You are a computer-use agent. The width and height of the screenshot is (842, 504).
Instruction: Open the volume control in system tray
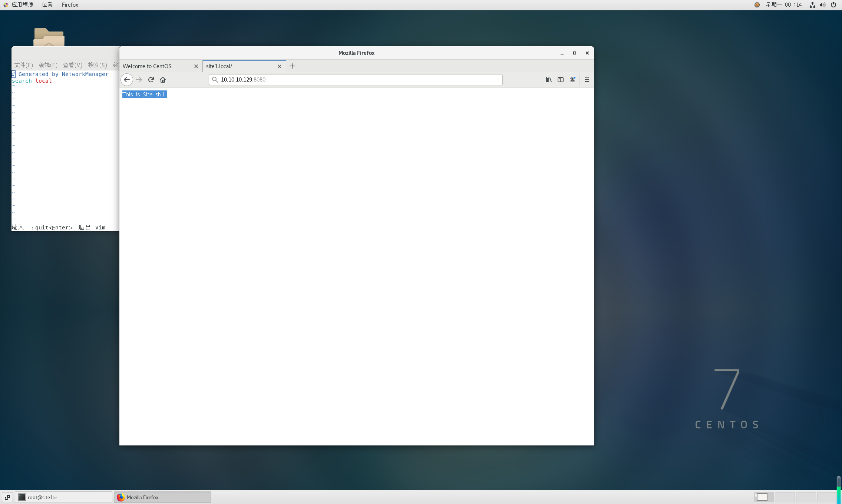(x=823, y=5)
